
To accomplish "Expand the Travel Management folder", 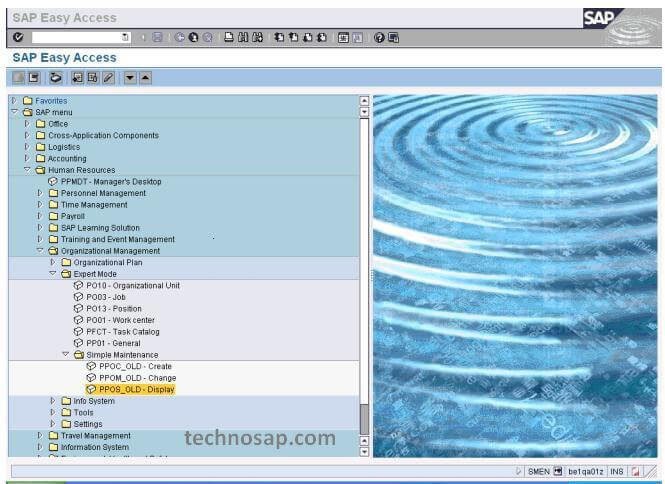I will click(40, 435).
